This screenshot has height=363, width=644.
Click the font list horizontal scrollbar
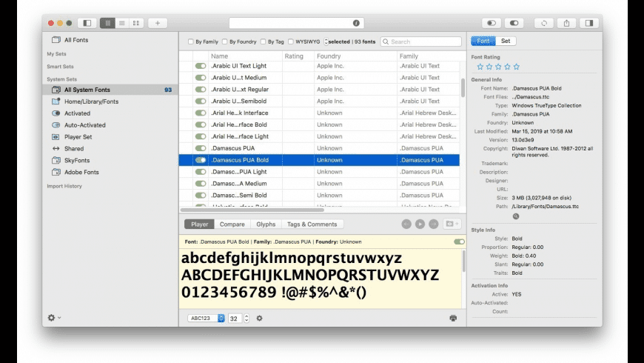click(252, 210)
